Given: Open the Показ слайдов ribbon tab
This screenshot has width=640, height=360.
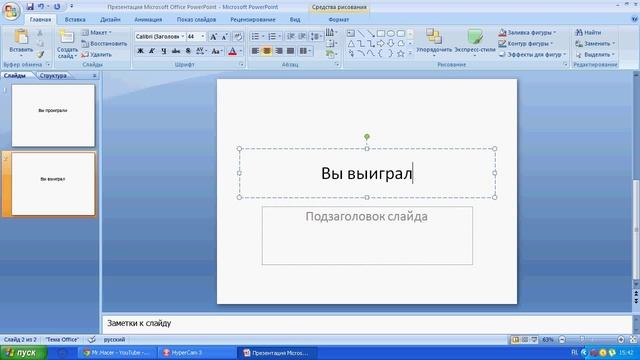Looking at the screenshot, I should click(196, 19).
